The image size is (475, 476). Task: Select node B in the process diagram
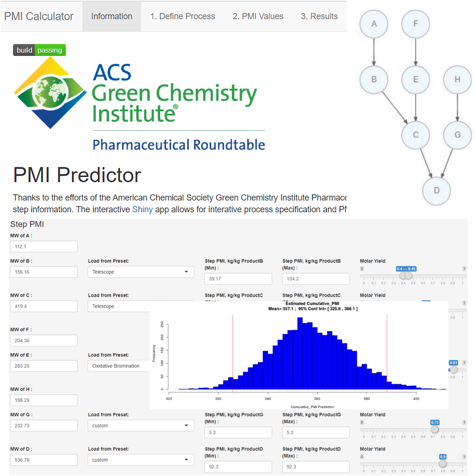[x=374, y=79]
